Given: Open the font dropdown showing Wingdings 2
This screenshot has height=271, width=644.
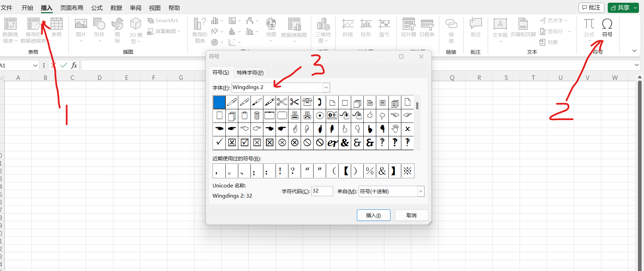Looking at the screenshot, I should point(326,88).
